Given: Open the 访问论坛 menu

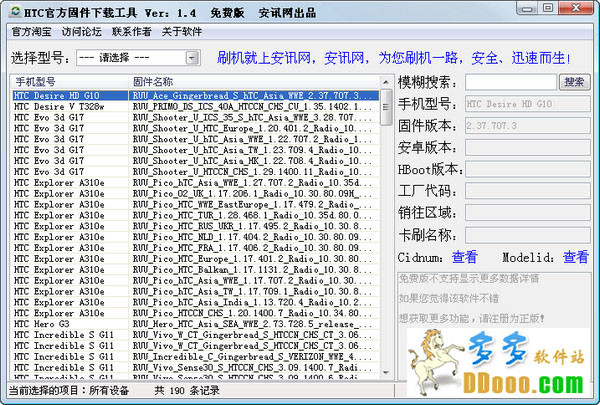Looking at the screenshot, I should click(82, 32).
